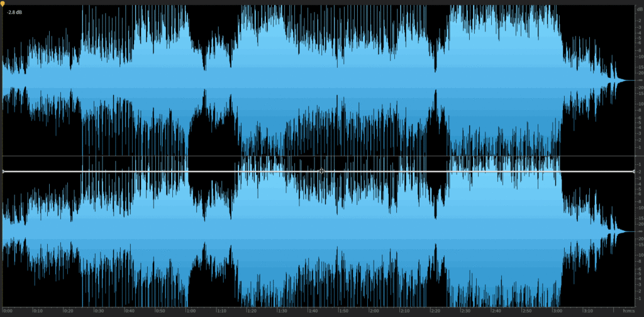Image resolution: width=644 pixels, height=317 pixels.
Task: Click the 2:20 mark on the timeline
Action: (435, 311)
